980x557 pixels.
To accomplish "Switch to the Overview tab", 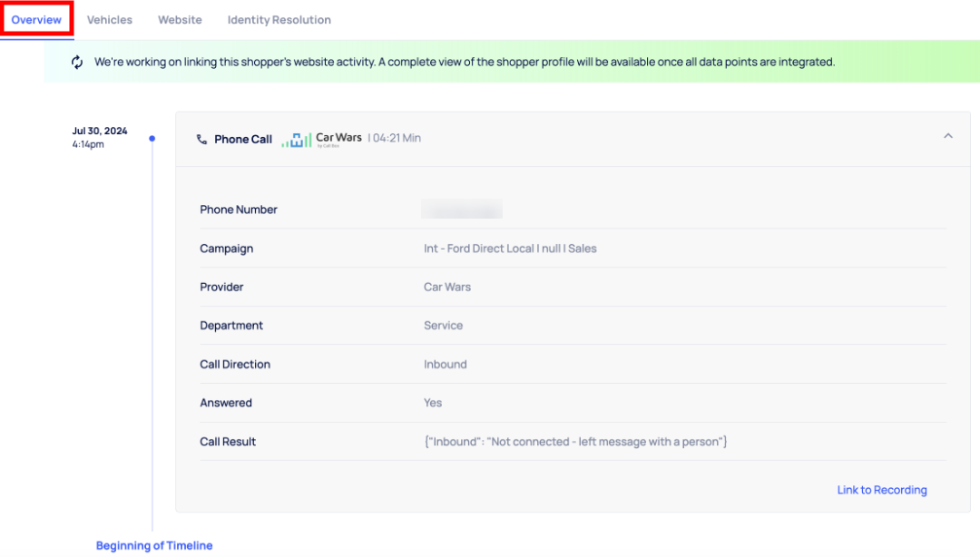I will [x=36, y=20].
